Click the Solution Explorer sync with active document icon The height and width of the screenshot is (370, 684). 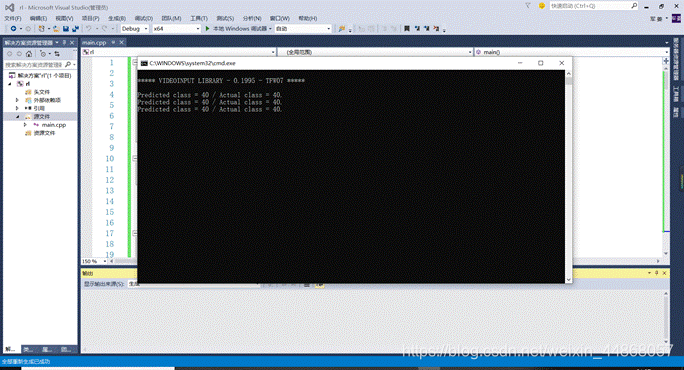click(57, 54)
